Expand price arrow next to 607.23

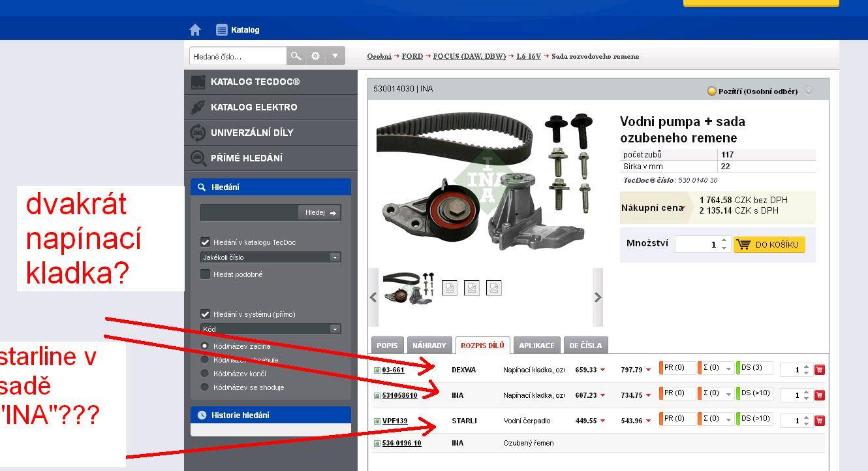pyautogui.click(x=602, y=395)
